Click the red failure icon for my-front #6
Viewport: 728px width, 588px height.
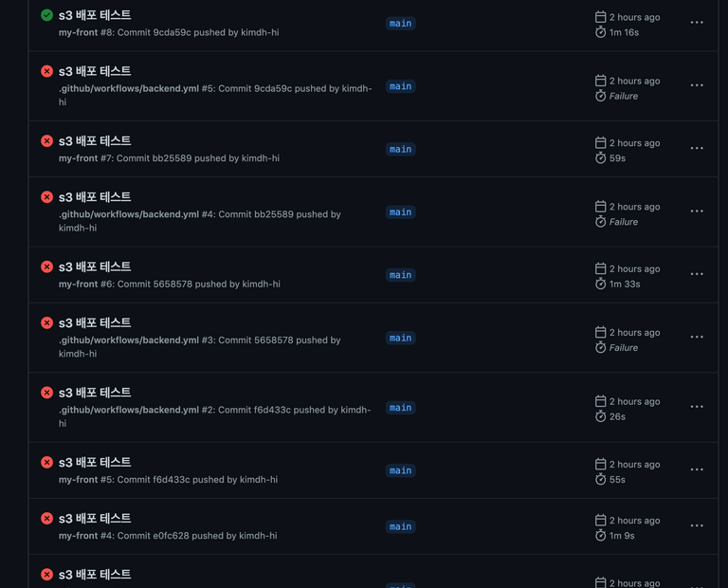(x=46, y=266)
